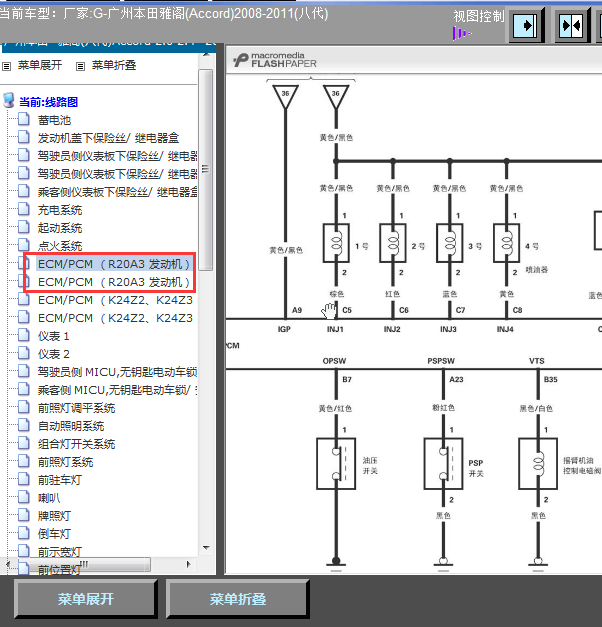Open the 前驻车灯 diagram
This screenshot has height=627, width=602.
(x=60, y=480)
